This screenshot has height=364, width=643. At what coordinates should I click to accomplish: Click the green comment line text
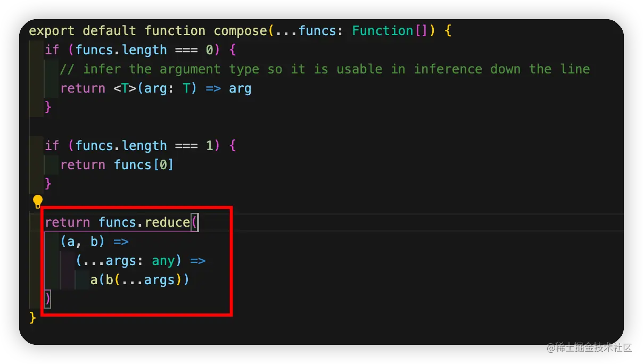pos(325,69)
